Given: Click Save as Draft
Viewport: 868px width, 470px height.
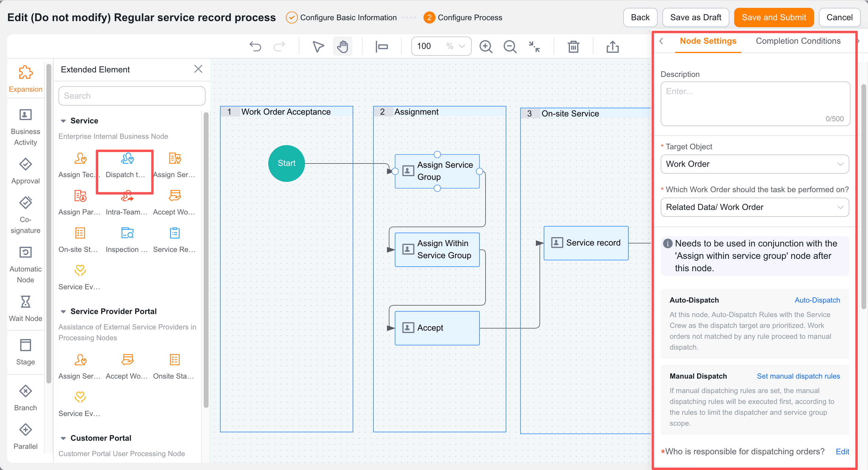Looking at the screenshot, I should (x=696, y=17).
